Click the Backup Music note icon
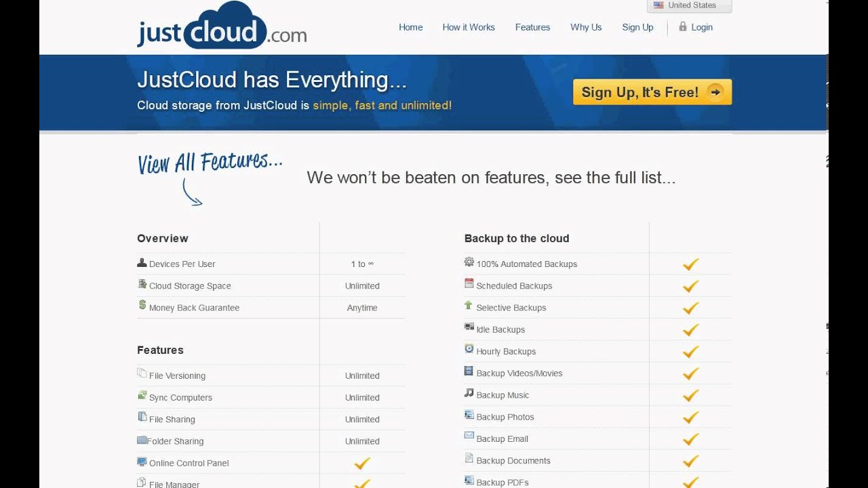Viewport: 868px width, 488px height. point(469,392)
